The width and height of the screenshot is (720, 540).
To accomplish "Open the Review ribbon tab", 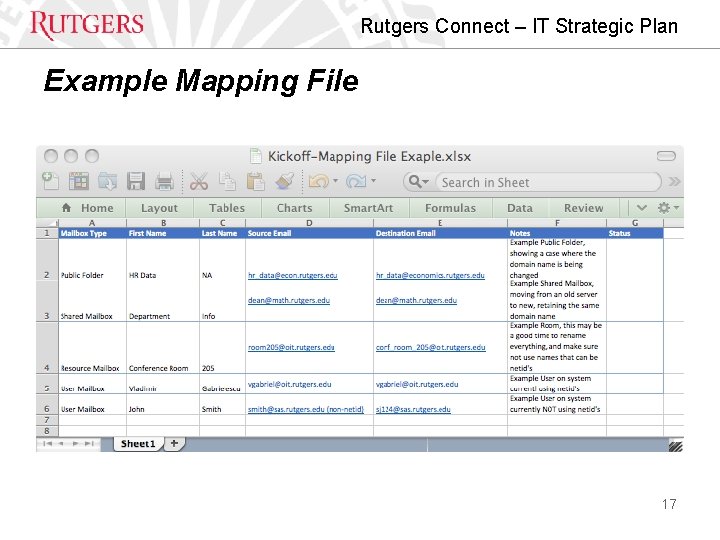I will coord(584,208).
